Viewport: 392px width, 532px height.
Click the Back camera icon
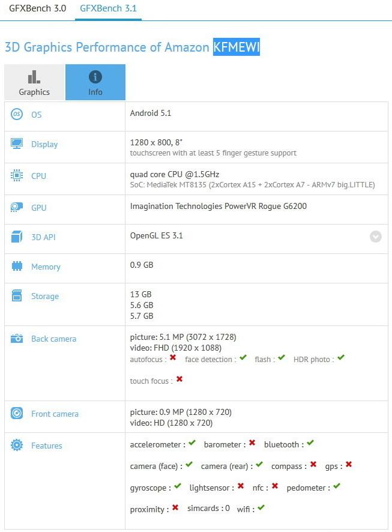point(17,338)
